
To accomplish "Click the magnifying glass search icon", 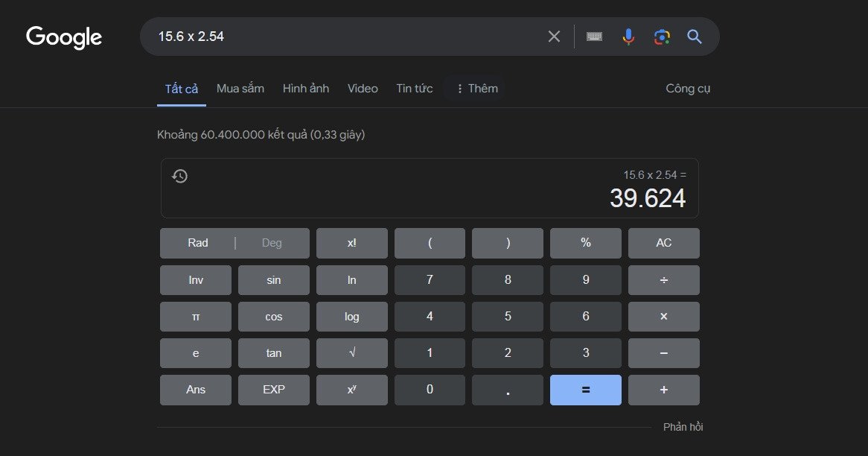I will [x=695, y=37].
